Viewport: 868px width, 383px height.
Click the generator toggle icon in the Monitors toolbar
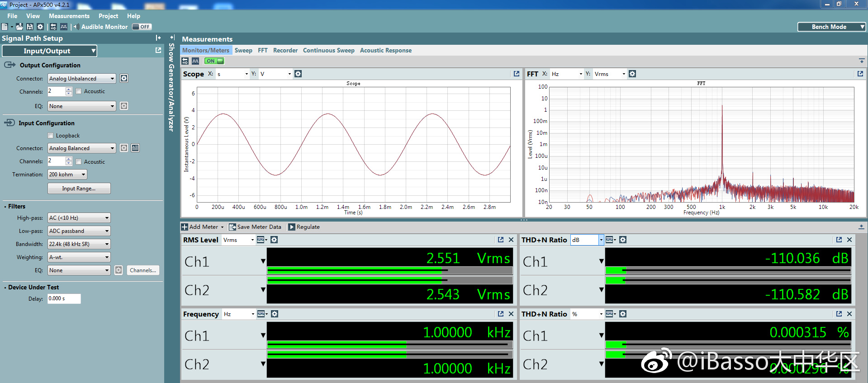click(185, 61)
